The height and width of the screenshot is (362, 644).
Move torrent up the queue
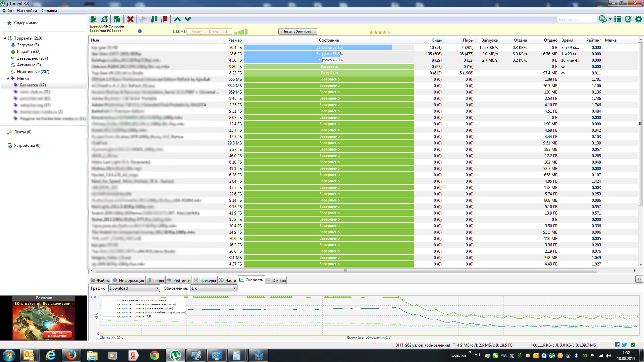click(x=177, y=19)
